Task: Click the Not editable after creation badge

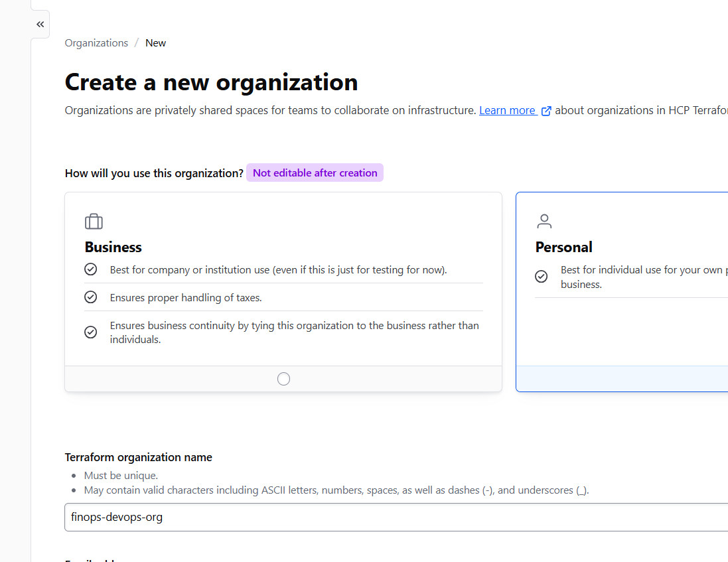Action: (315, 173)
